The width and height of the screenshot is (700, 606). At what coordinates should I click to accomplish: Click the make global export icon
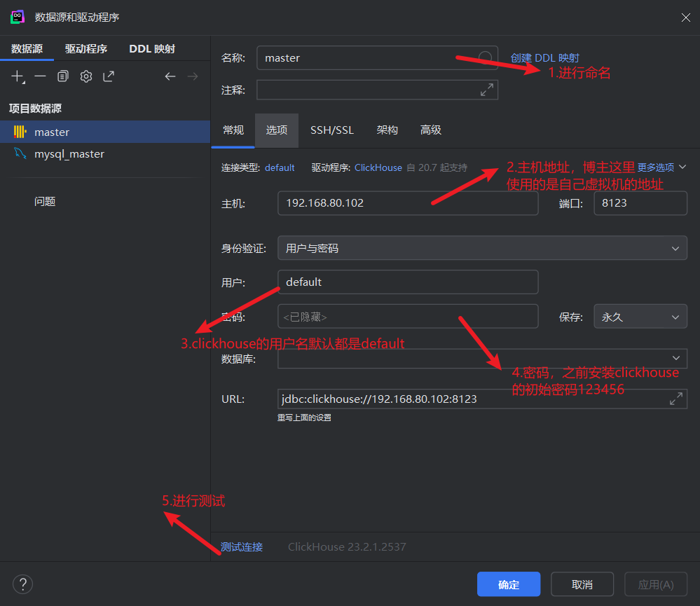tap(109, 76)
